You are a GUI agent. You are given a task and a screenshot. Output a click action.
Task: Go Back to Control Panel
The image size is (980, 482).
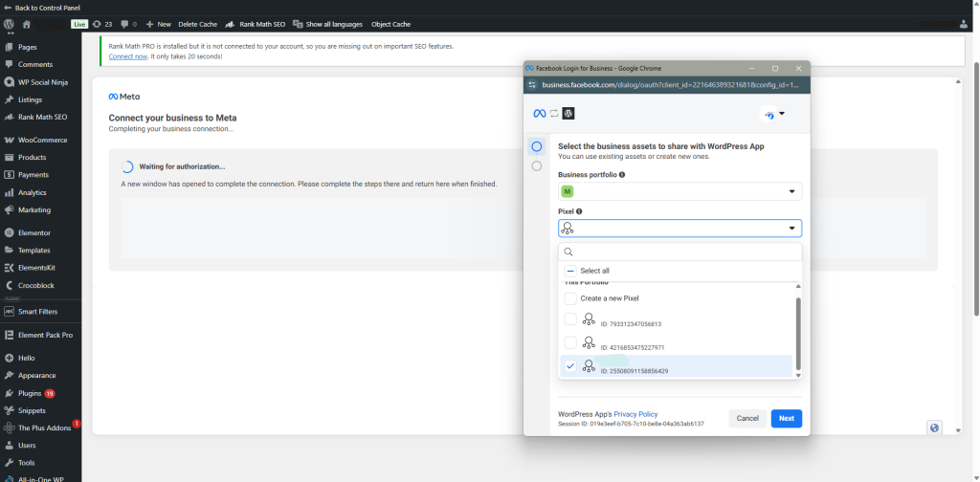point(42,8)
